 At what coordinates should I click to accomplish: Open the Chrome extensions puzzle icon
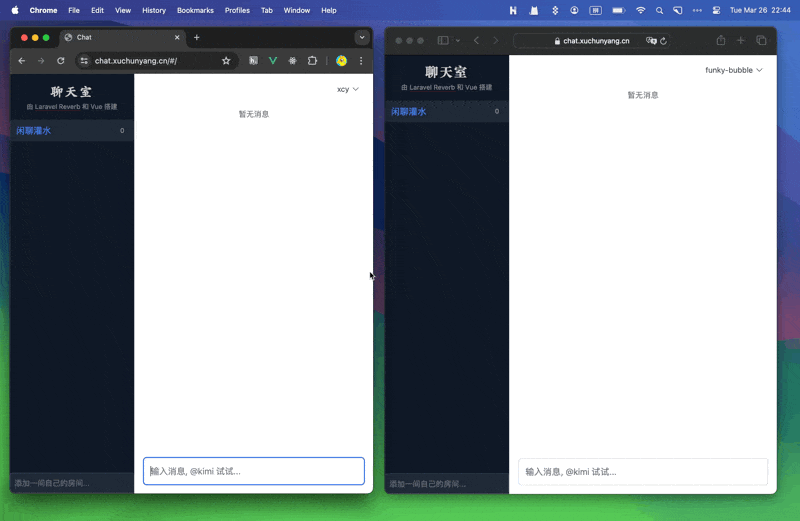pyautogui.click(x=312, y=61)
